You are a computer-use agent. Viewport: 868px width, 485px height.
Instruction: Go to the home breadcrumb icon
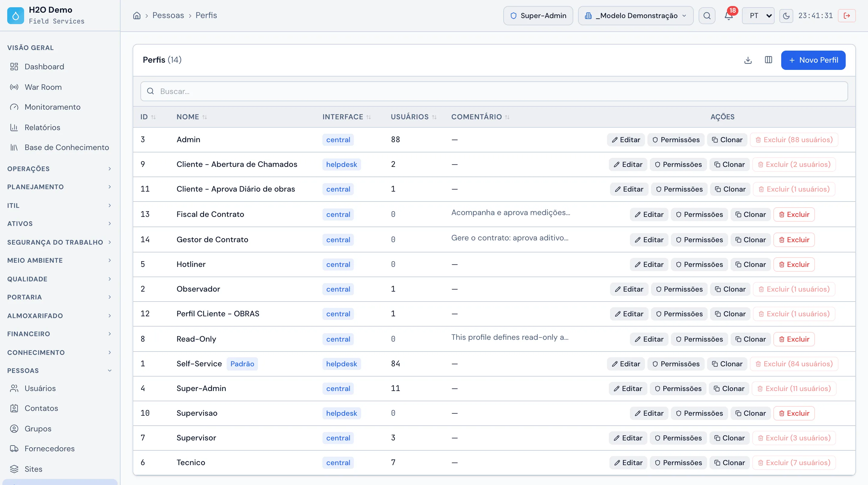pos(137,15)
